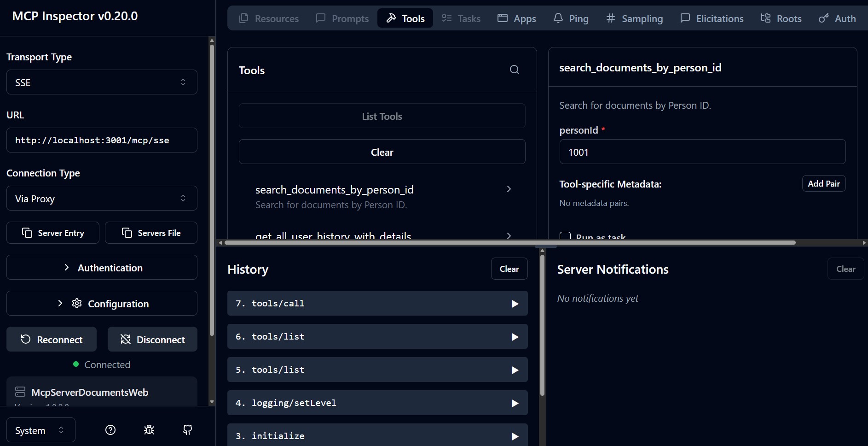The height and width of the screenshot is (446, 868).
Task: Open the Connection Type Via Proxy dropdown
Action: coord(102,198)
